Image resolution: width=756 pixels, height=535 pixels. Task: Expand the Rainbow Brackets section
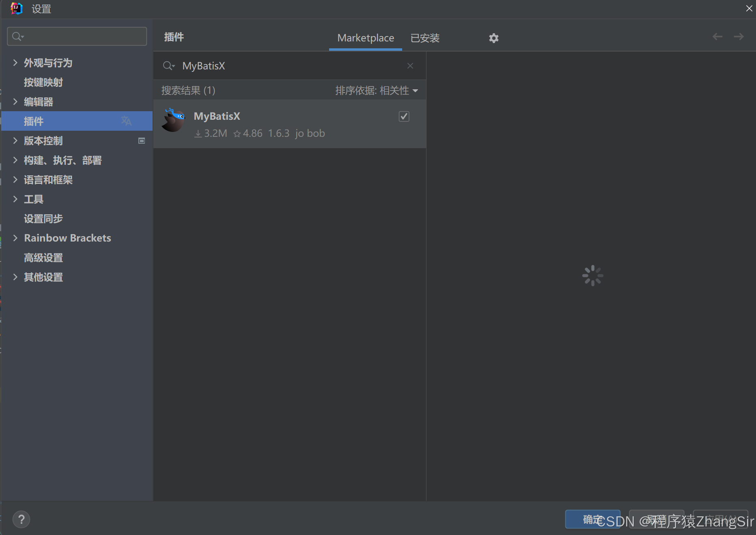coord(15,238)
